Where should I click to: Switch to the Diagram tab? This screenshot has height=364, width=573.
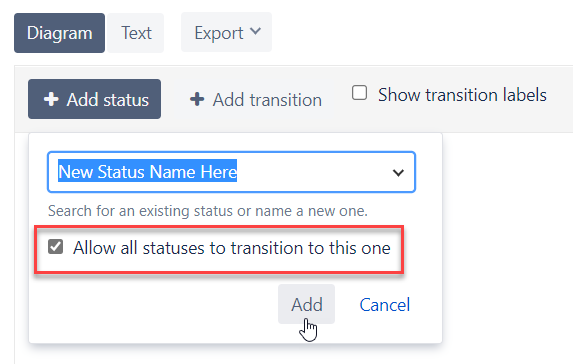(x=60, y=33)
